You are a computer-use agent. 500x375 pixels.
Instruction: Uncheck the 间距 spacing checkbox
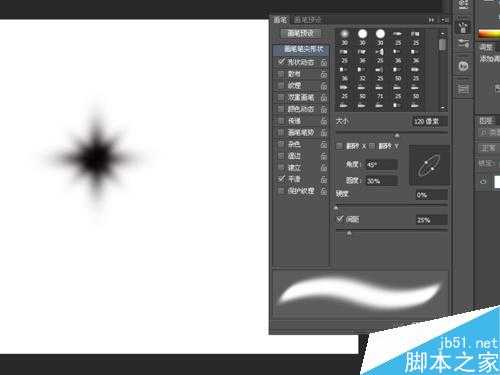[x=340, y=219]
